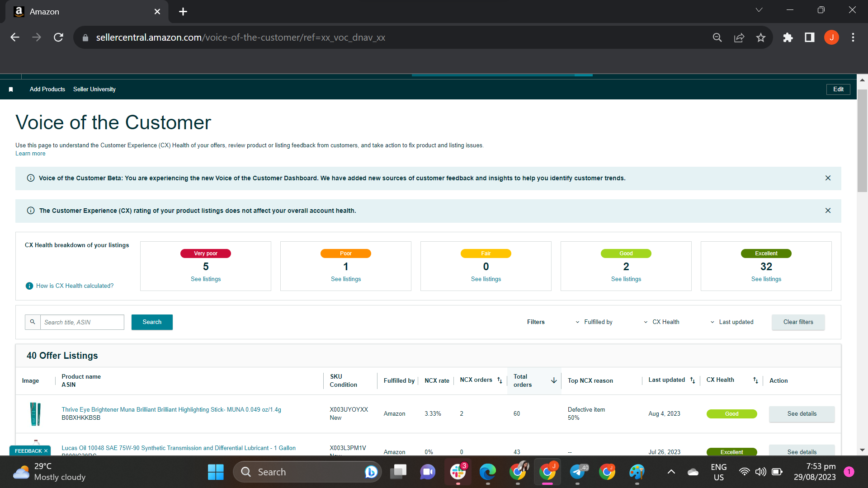Click Clear filters
This screenshot has width=868, height=488.
(x=798, y=322)
